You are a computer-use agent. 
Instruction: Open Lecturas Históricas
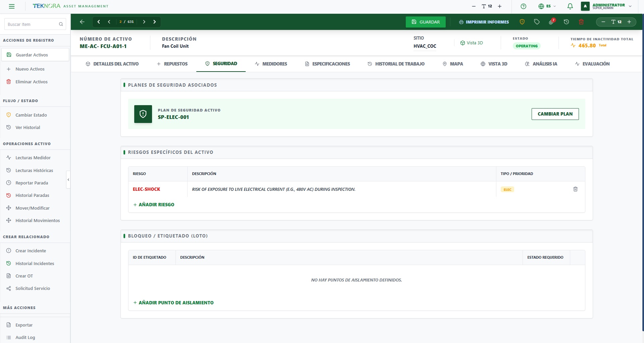pyautogui.click(x=35, y=170)
